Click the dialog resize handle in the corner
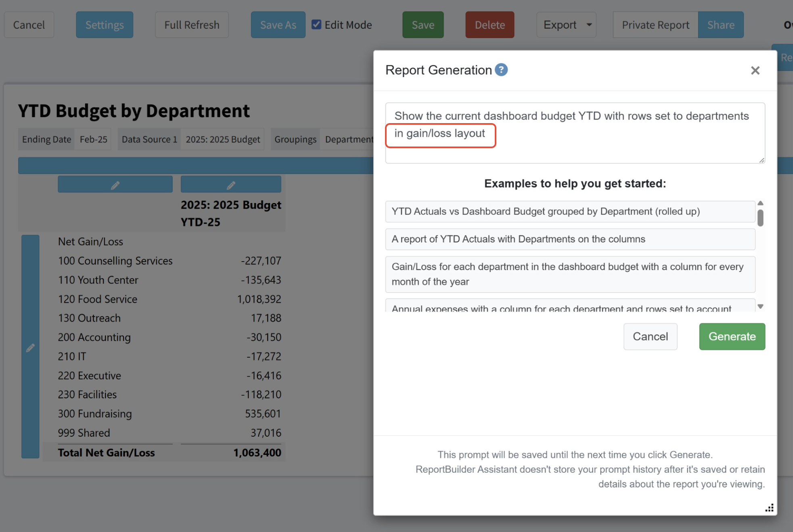 pos(769,508)
